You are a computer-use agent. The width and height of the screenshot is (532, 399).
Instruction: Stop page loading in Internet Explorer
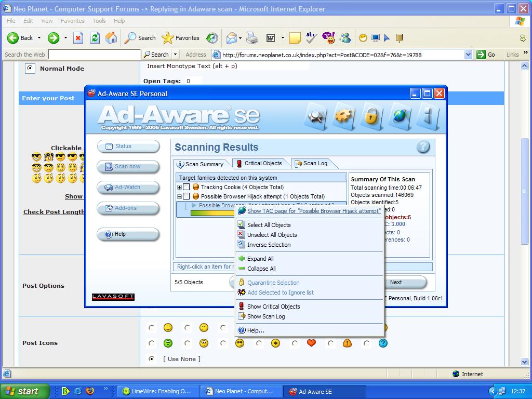(78, 37)
